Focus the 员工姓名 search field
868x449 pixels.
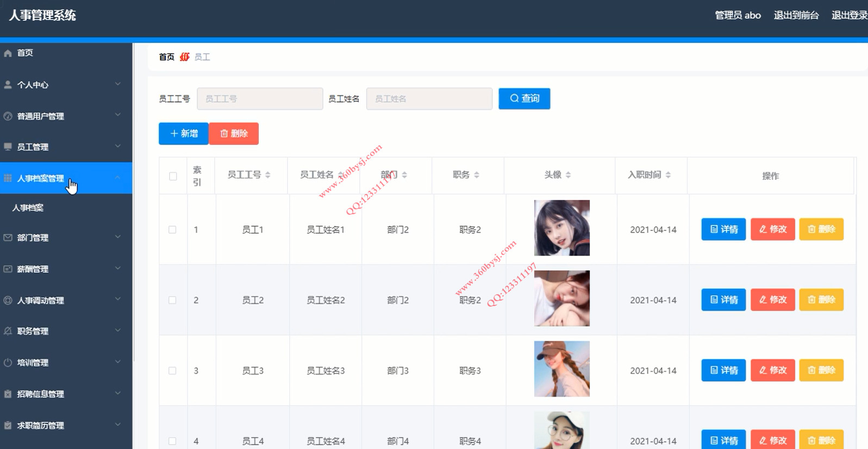[x=429, y=99]
